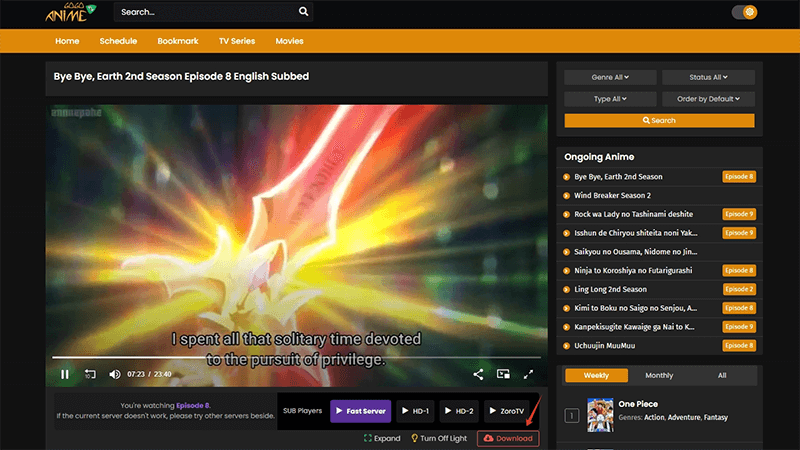
Task: Toggle the dark/light theme switch
Action: 744,12
